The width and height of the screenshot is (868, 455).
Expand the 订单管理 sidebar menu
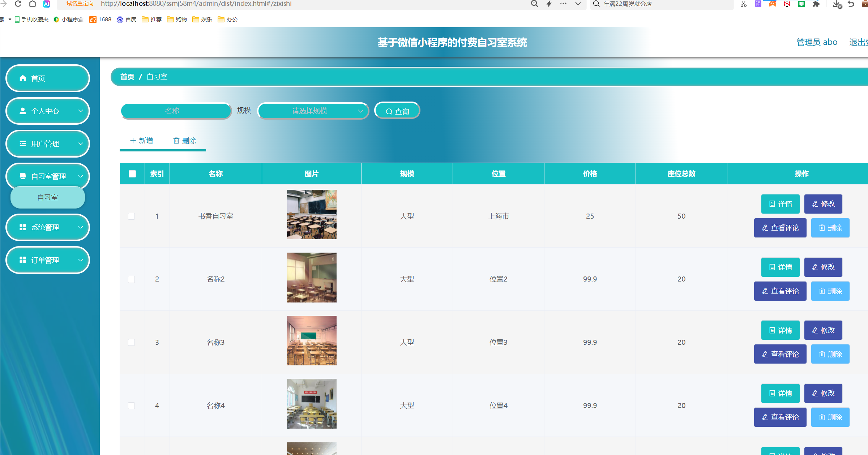[48, 260]
